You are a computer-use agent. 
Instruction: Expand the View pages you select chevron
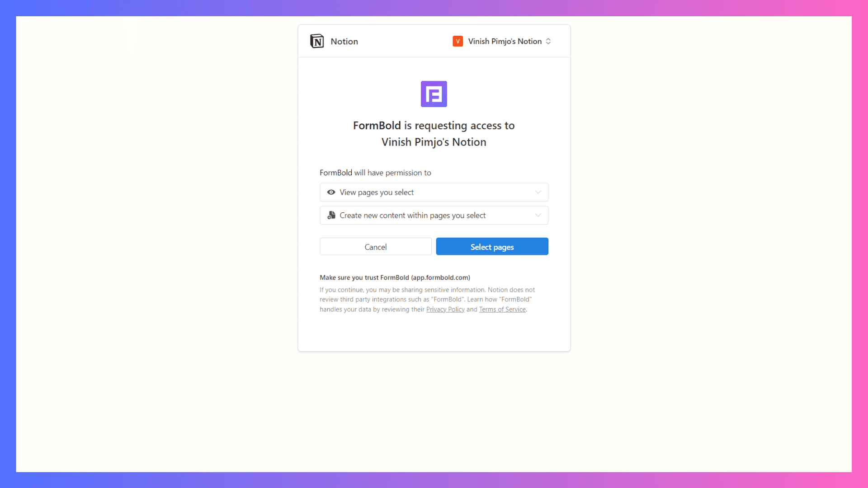point(538,192)
